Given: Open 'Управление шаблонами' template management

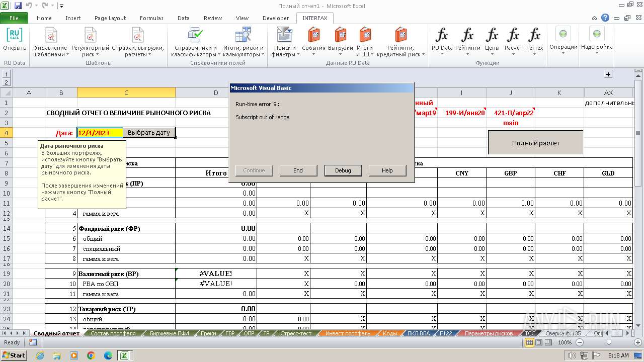Looking at the screenshot, I should 51,42.
